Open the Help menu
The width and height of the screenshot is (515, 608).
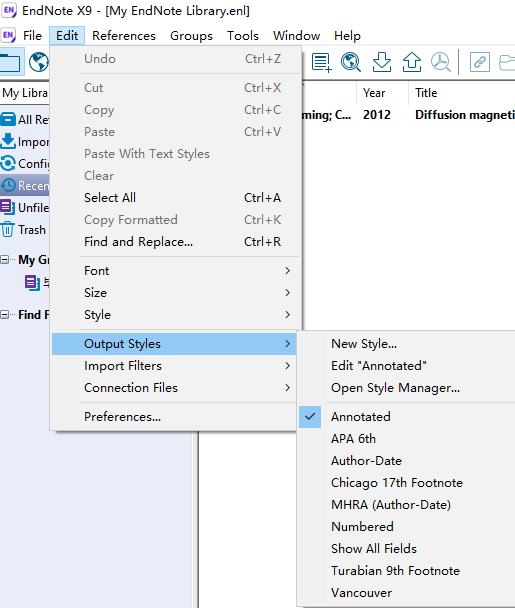pyautogui.click(x=347, y=36)
